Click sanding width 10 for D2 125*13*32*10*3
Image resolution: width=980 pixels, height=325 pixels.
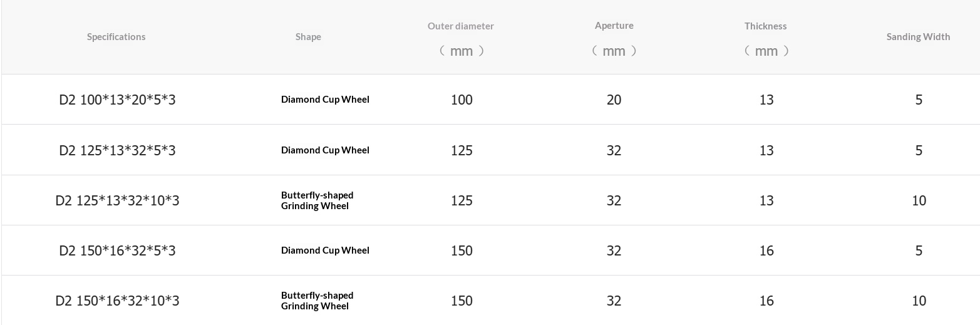(919, 200)
